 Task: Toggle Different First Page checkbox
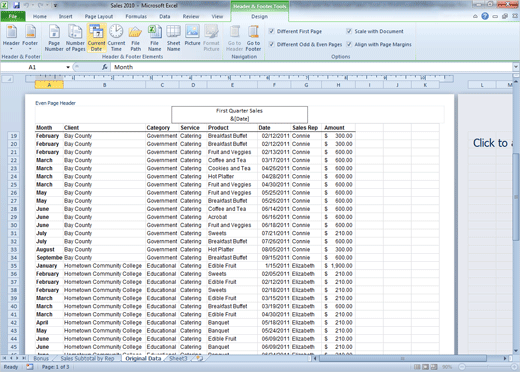tap(271, 31)
